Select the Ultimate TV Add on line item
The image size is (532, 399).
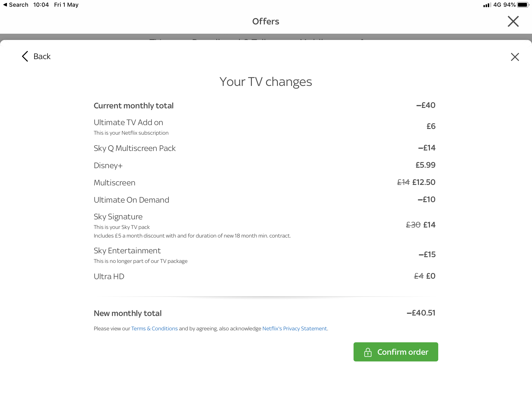click(128, 122)
